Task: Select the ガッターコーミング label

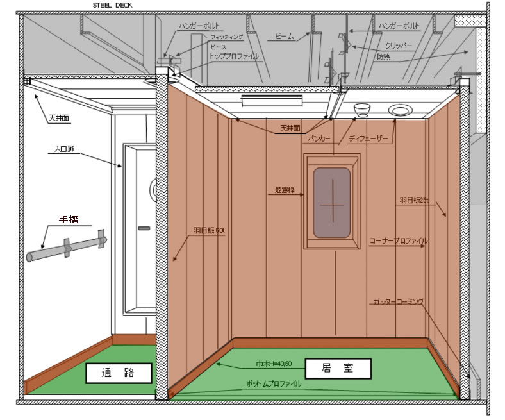Action: coord(398,300)
